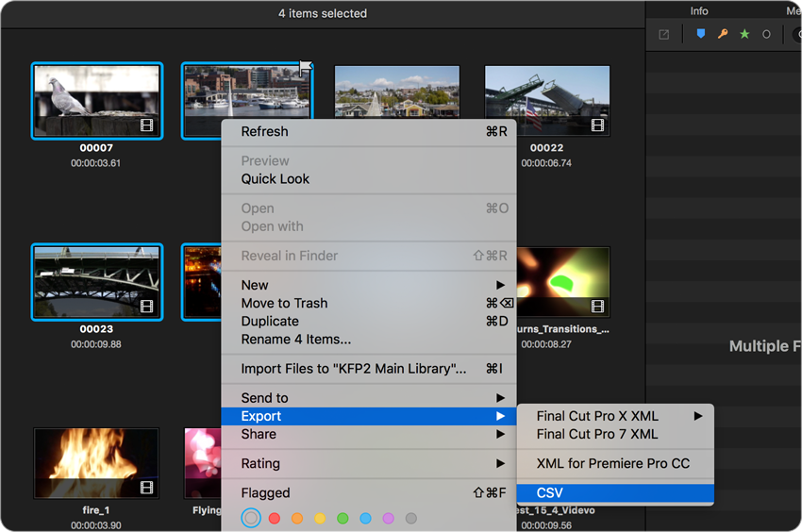This screenshot has width=802, height=532.
Task: Click the duration 00:00:09.88
Action: 96,344
